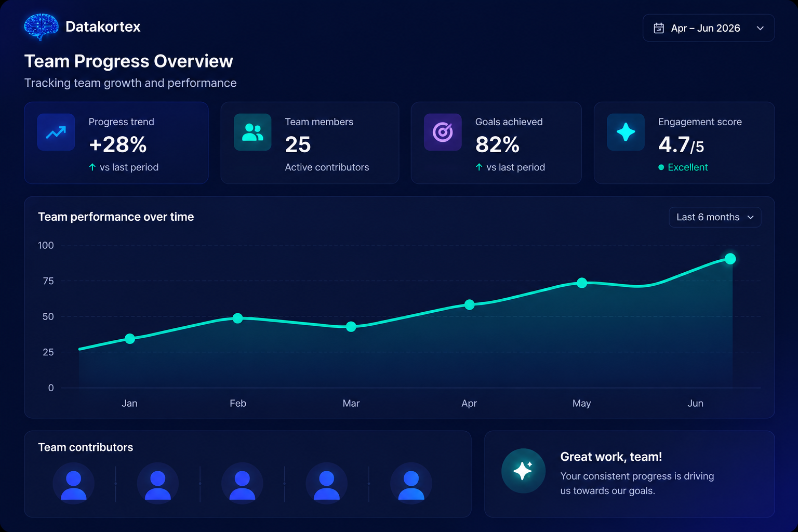This screenshot has height=532, width=798.
Task: Click the 75 y-axis label
Action: pos(48,281)
